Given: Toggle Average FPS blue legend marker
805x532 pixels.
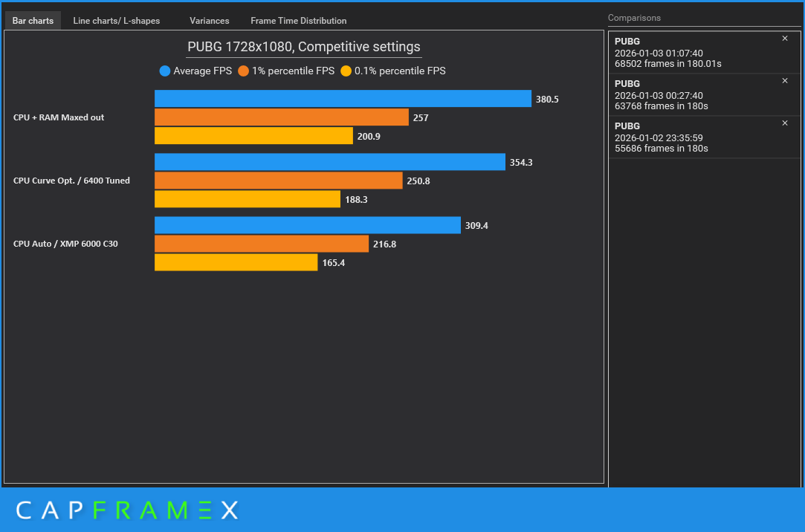Looking at the screenshot, I should click(x=165, y=71).
